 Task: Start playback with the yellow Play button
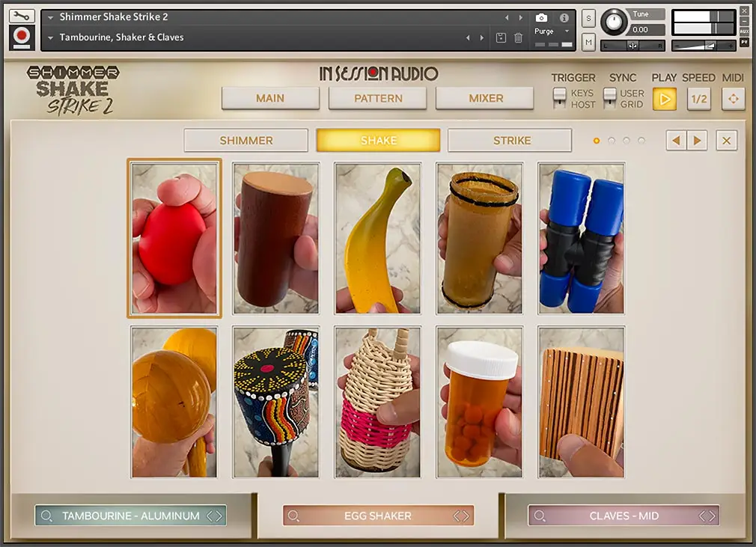pyautogui.click(x=665, y=100)
